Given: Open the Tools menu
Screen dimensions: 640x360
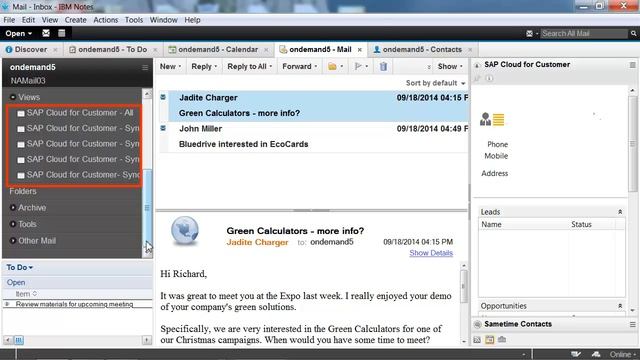Looking at the screenshot, I should pos(134,20).
